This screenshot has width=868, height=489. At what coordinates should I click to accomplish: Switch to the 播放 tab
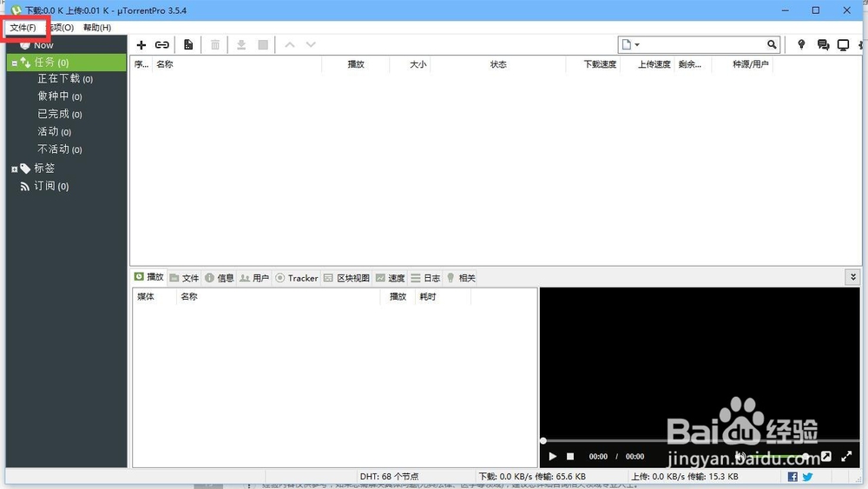click(149, 277)
